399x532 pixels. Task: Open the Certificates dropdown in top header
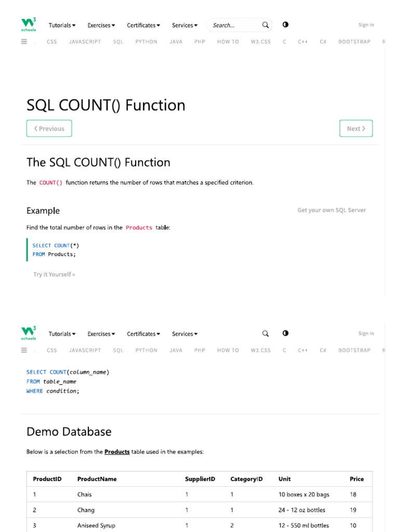143,25
